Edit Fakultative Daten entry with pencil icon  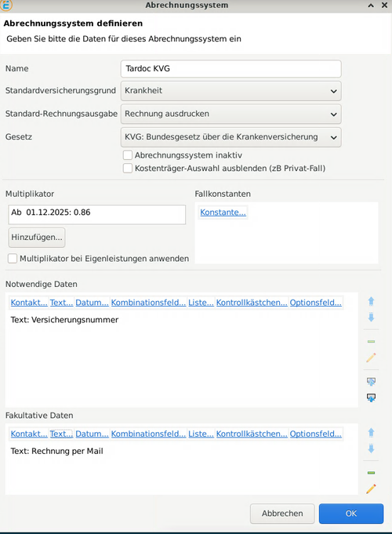(x=372, y=489)
